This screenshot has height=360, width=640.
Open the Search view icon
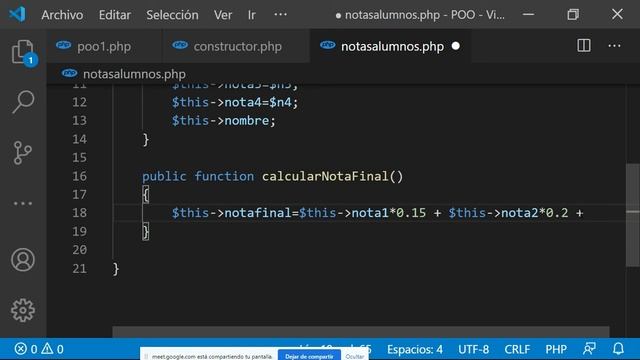coord(23,102)
